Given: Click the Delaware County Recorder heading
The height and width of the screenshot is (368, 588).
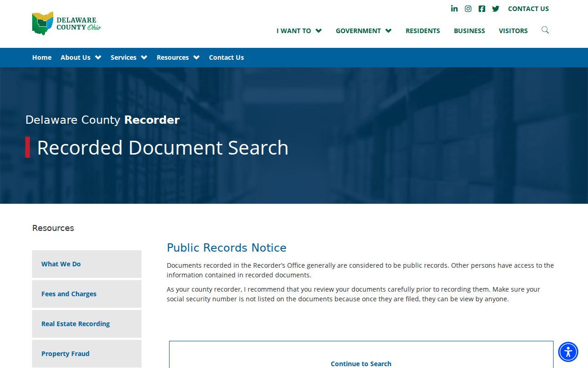Looking at the screenshot, I should coord(102,120).
